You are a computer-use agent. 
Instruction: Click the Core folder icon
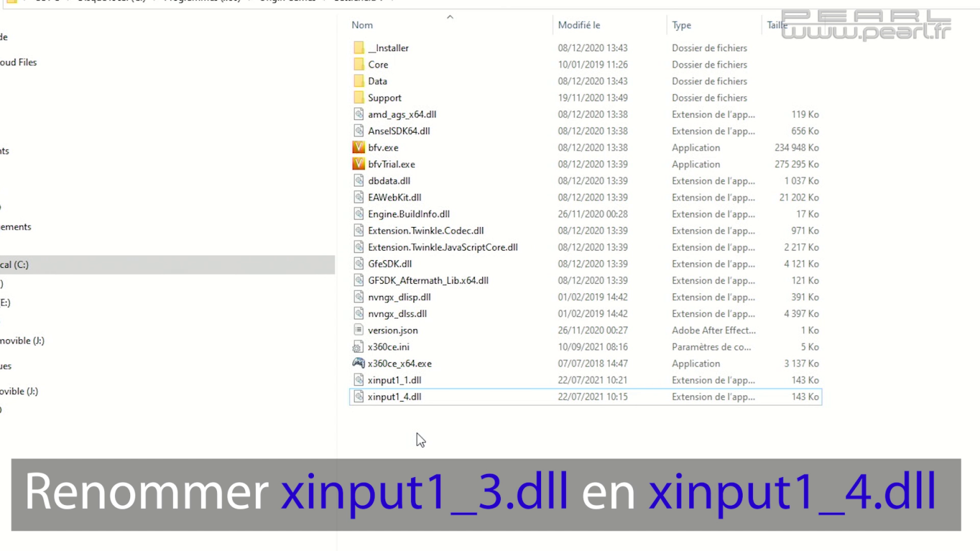tap(359, 64)
